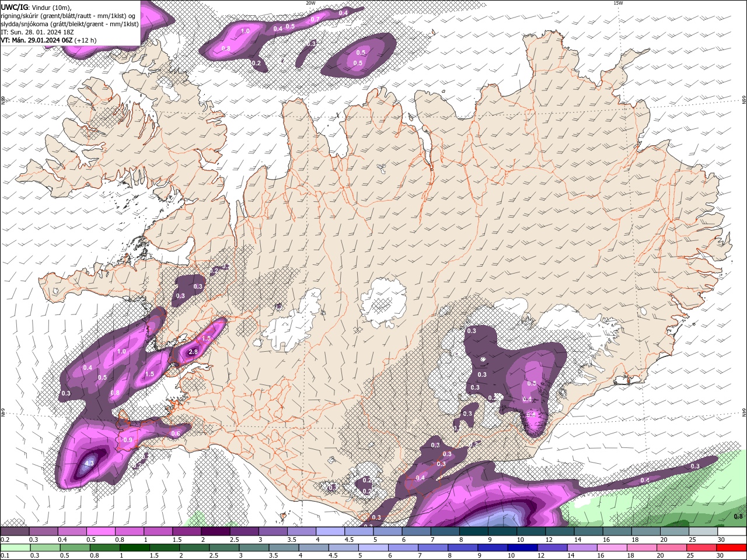The image size is (747, 560).
Task: Click the 'slydda/snjókoma' legend description line
Action: tap(69, 23)
